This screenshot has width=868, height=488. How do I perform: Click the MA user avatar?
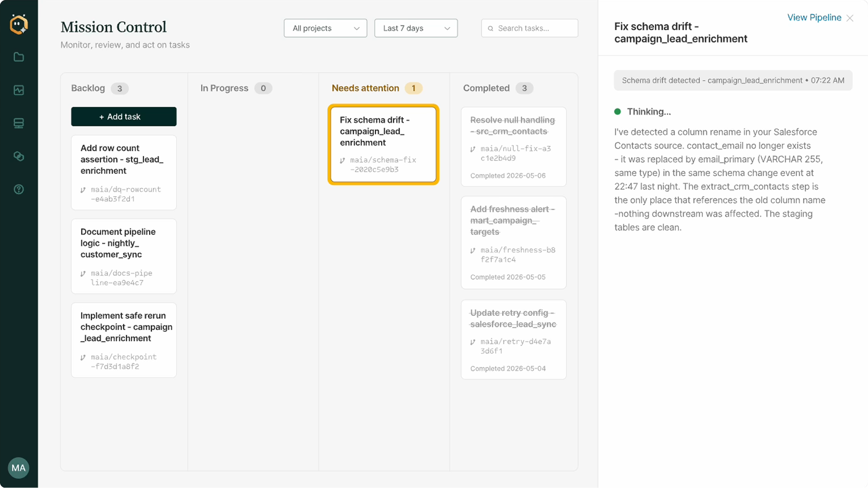19,468
